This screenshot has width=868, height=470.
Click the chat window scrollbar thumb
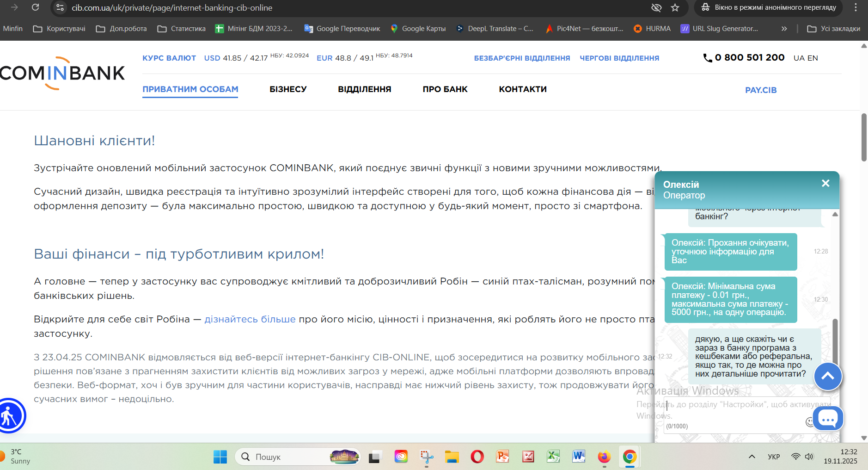point(835,342)
